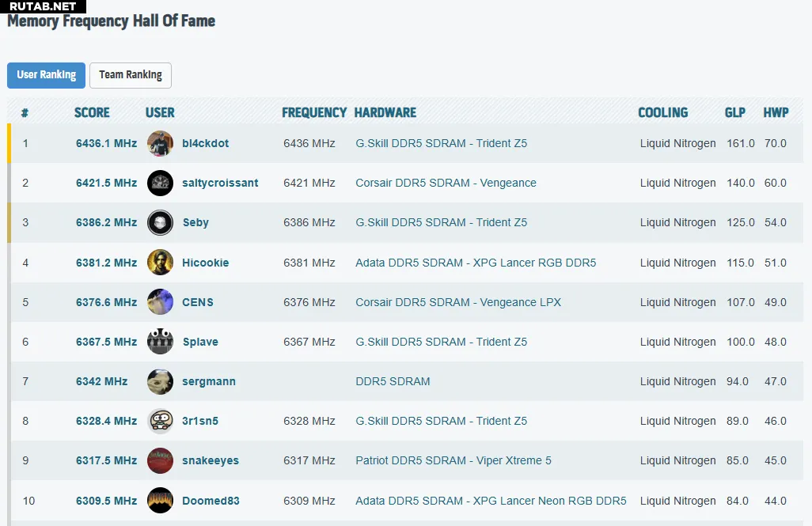812x526 pixels.
Task: Click the HARDWARE column header
Action: tap(385, 112)
